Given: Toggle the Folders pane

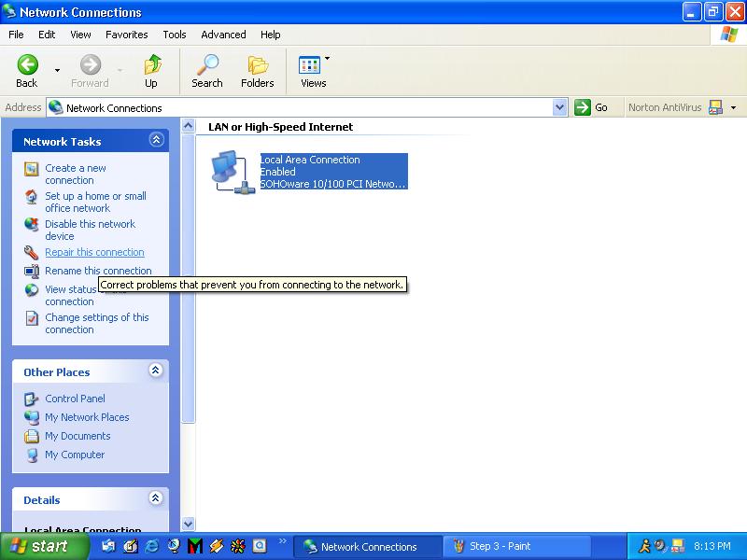Looking at the screenshot, I should tap(258, 71).
